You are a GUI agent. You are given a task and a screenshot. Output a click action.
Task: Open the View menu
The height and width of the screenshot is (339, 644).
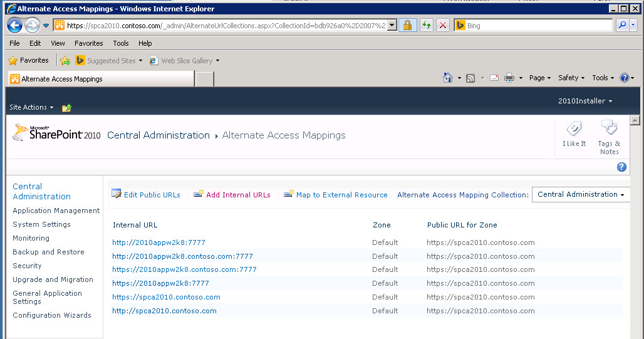(x=58, y=43)
